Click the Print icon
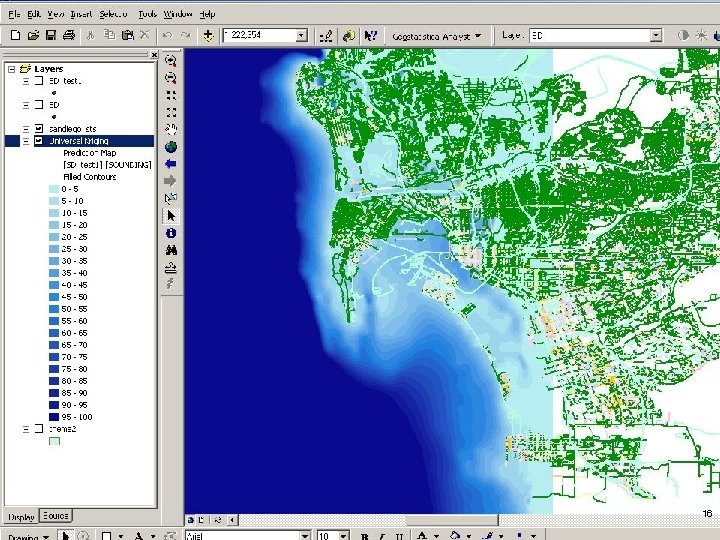 click(69, 35)
